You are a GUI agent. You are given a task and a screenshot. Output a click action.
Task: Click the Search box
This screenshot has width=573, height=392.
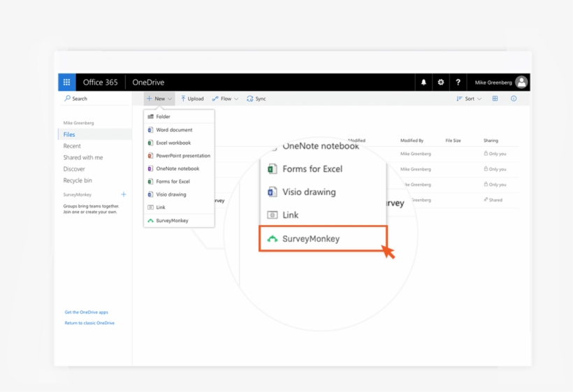[x=94, y=99]
